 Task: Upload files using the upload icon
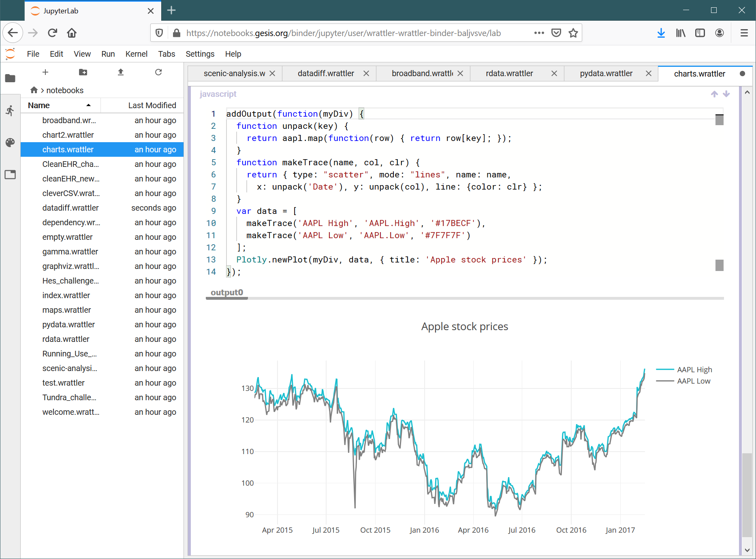click(121, 72)
